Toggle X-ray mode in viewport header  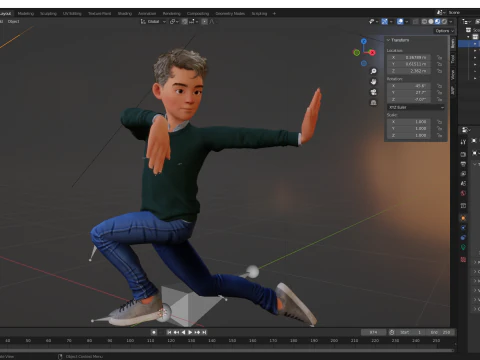tap(415, 21)
